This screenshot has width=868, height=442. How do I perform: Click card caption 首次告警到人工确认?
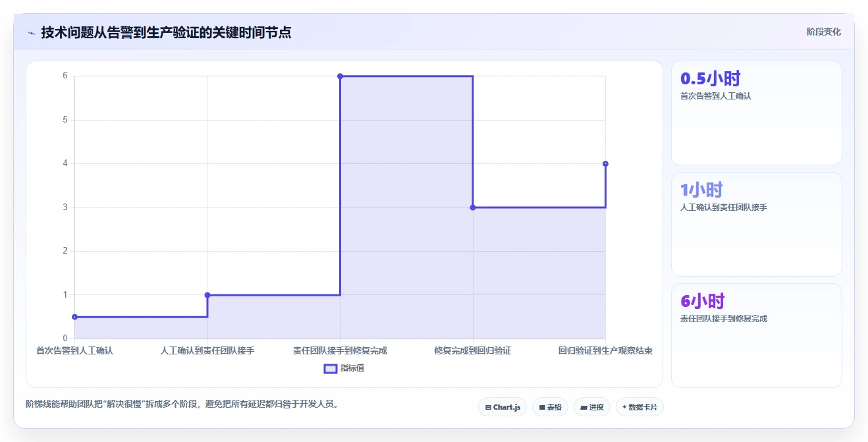point(716,96)
